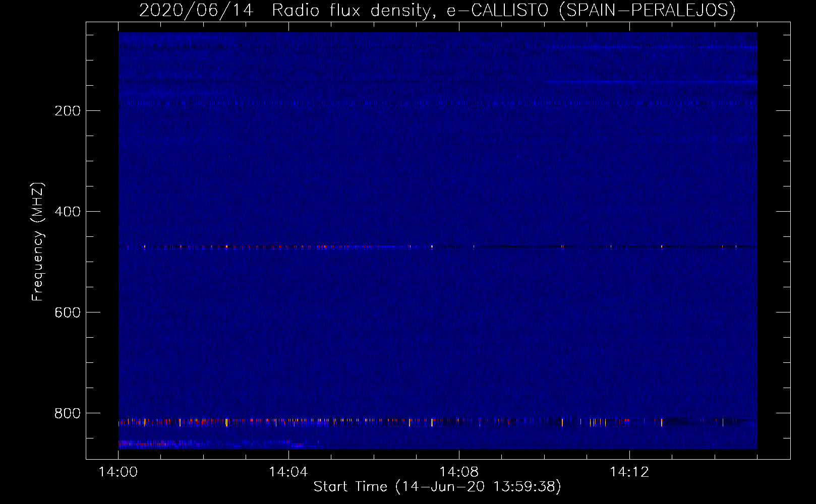
Task: Click the 800 MHz tick label
Action: (x=68, y=413)
